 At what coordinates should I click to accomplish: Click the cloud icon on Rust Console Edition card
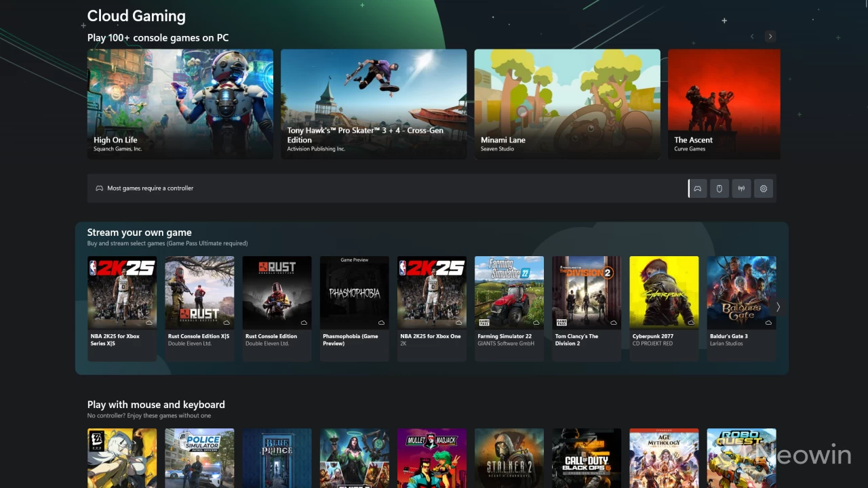coord(304,323)
